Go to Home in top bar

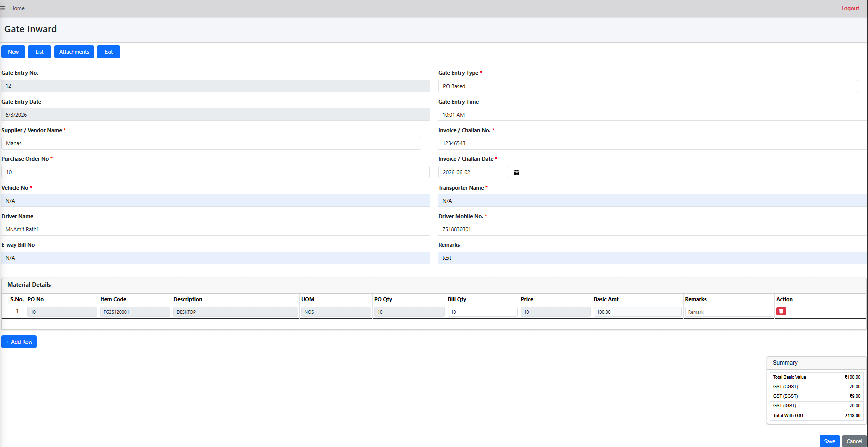pos(17,8)
